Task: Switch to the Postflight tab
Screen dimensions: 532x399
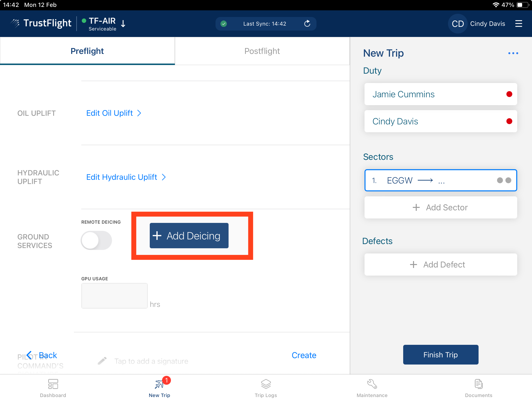Action: [262, 51]
